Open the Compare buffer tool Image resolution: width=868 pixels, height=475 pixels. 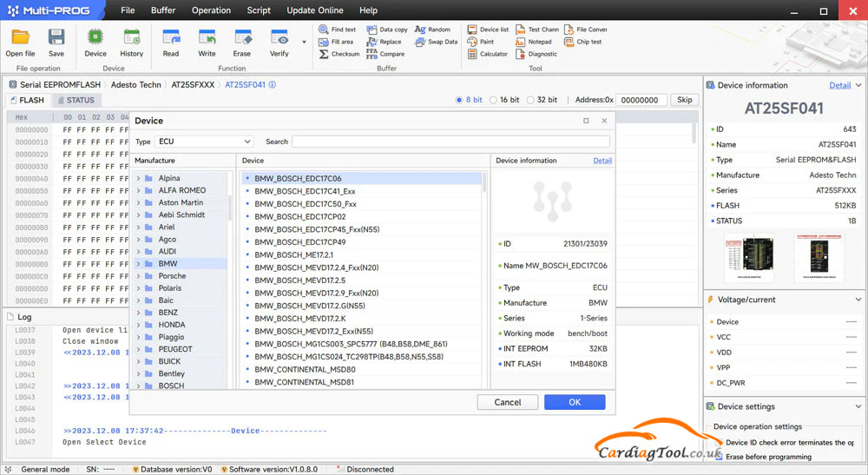(385, 54)
